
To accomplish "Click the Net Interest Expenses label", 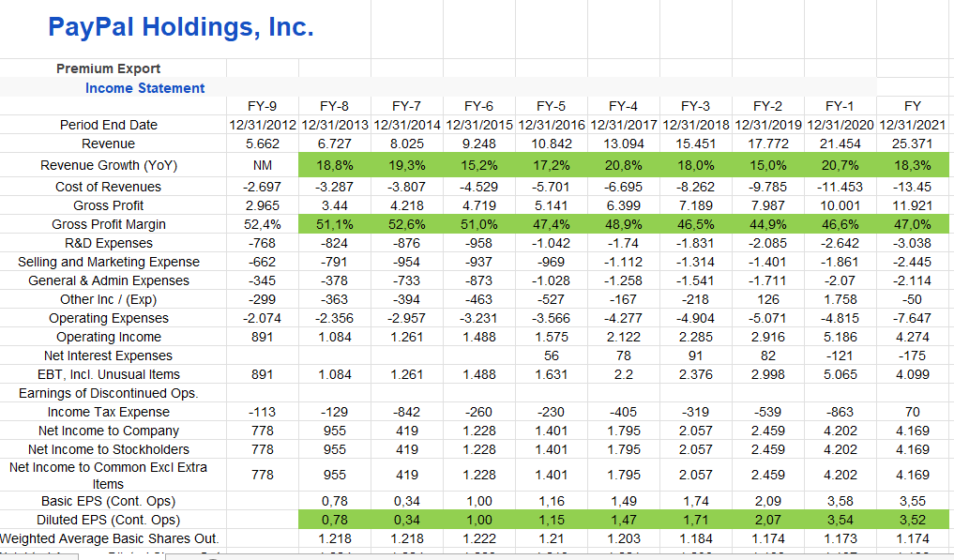I will coord(108,356).
